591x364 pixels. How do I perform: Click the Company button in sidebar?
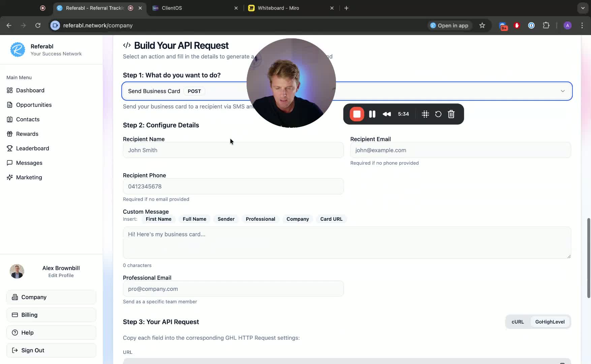click(51, 297)
